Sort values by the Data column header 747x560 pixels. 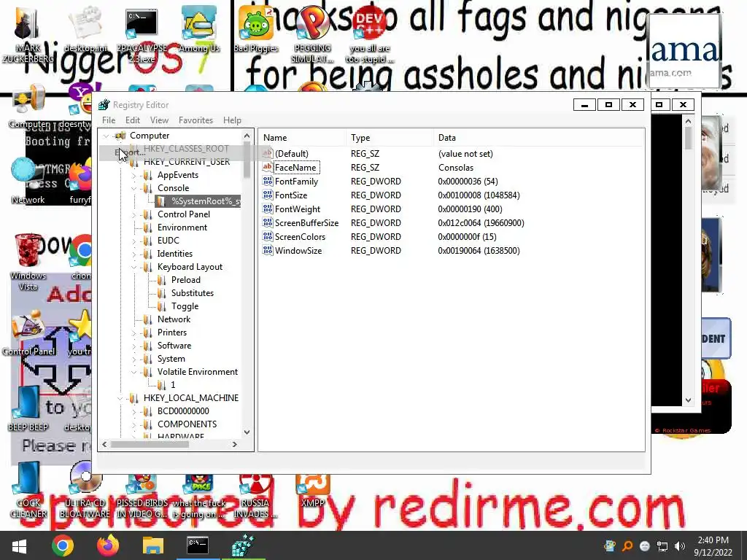[539, 138]
